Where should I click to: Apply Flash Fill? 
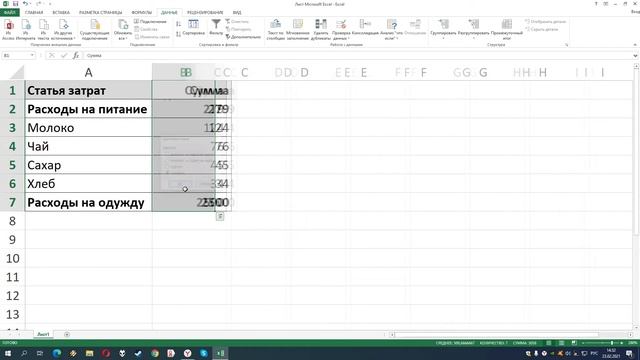point(298,29)
